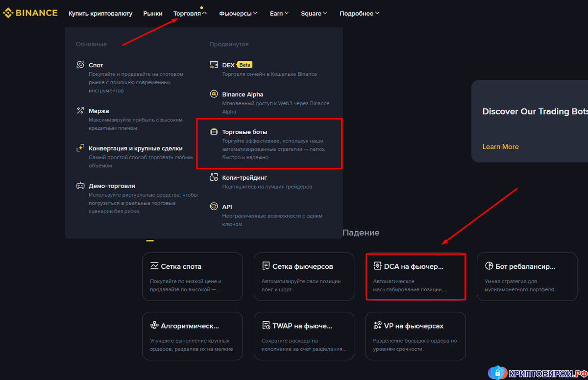Open Купить криптовалюту in the top navigation
588x380 pixels.
click(100, 14)
